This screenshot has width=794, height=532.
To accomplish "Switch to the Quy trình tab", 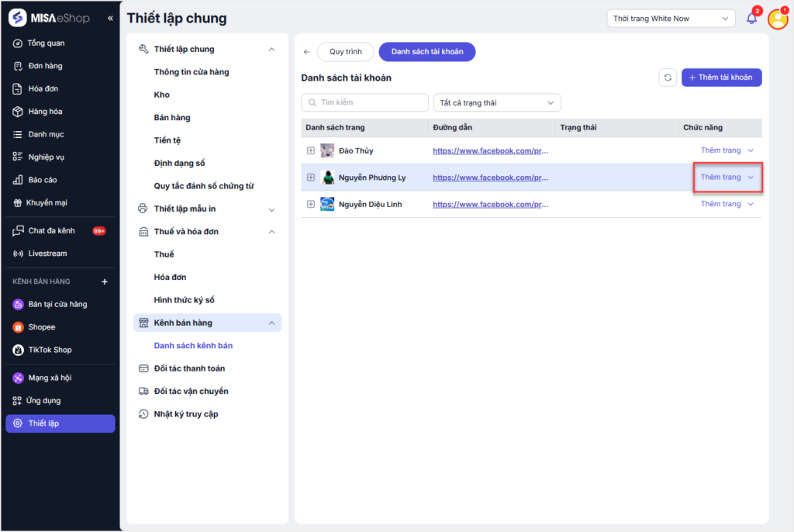I will point(345,52).
